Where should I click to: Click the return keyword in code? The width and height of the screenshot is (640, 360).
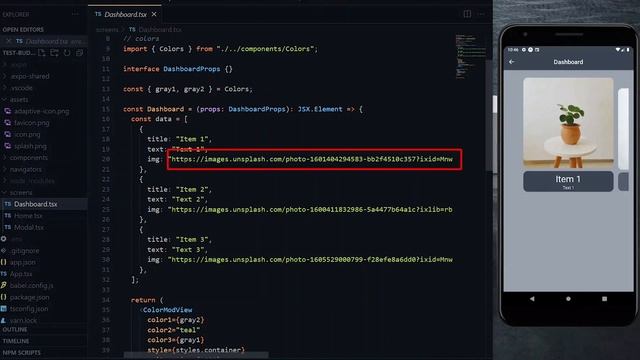(x=143, y=300)
